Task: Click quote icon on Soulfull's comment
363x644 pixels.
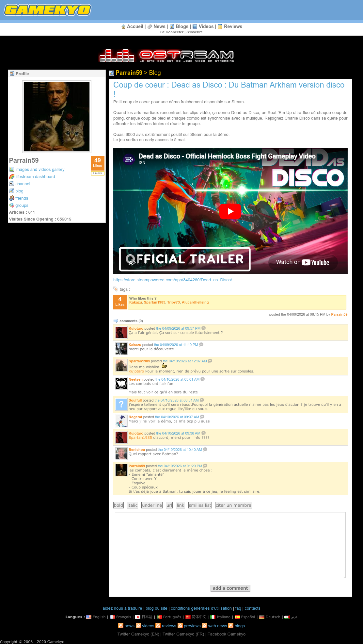Action: click(x=202, y=400)
